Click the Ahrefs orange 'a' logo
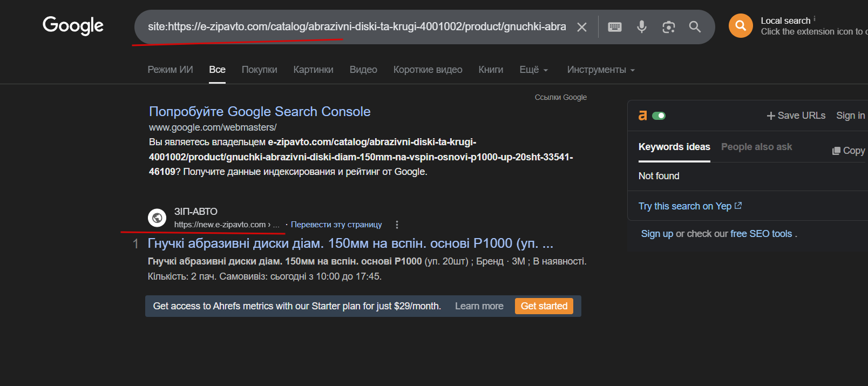The height and width of the screenshot is (386, 868). tap(642, 116)
